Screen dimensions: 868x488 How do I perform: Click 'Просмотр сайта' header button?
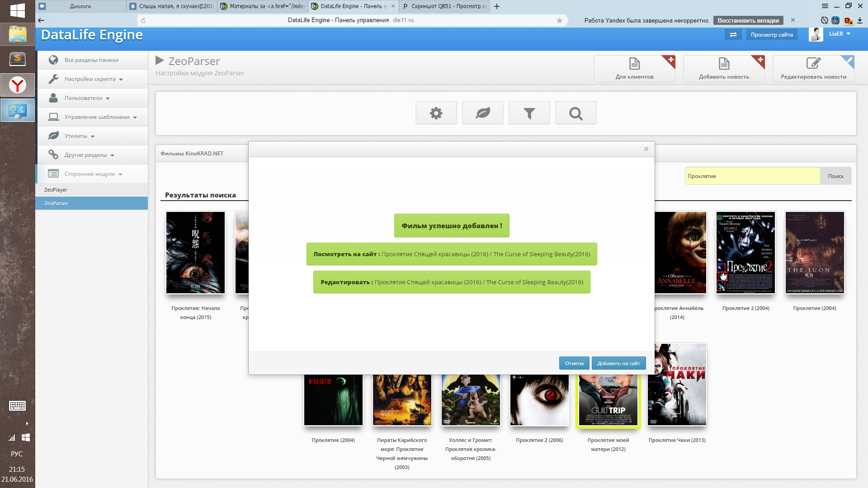click(772, 35)
